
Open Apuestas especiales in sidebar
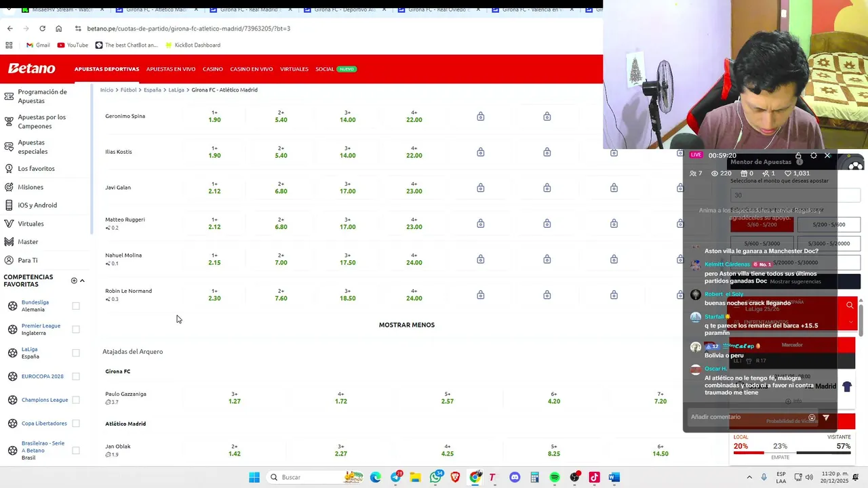(34, 146)
